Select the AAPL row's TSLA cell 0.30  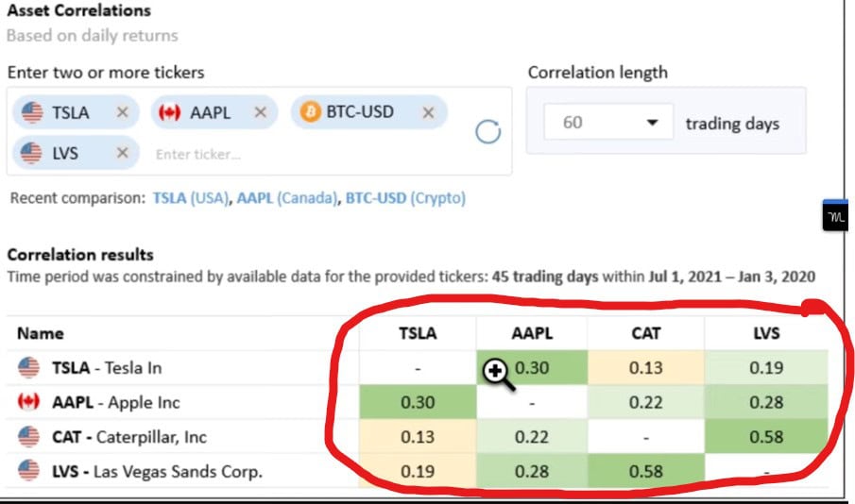[418, 402]
